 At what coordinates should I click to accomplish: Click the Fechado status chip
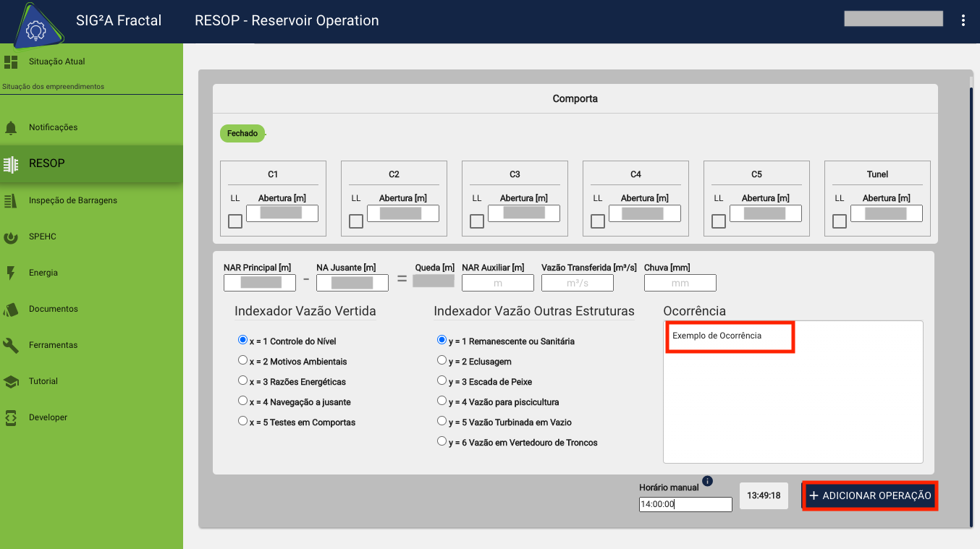point(242,133)
